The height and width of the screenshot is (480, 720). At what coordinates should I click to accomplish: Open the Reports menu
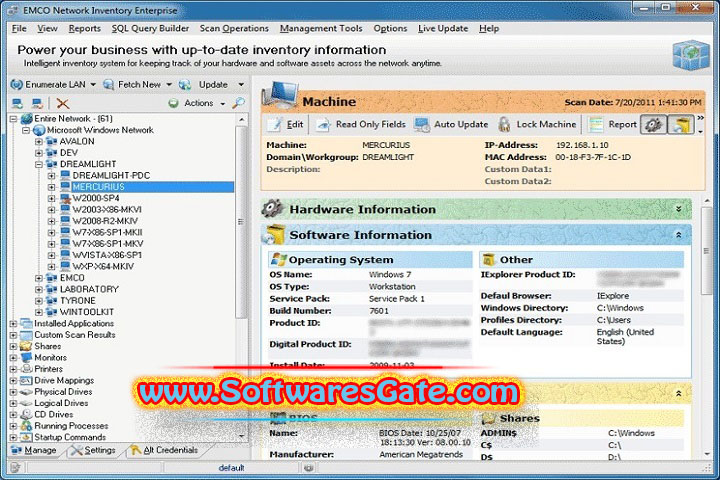(84, 28)
